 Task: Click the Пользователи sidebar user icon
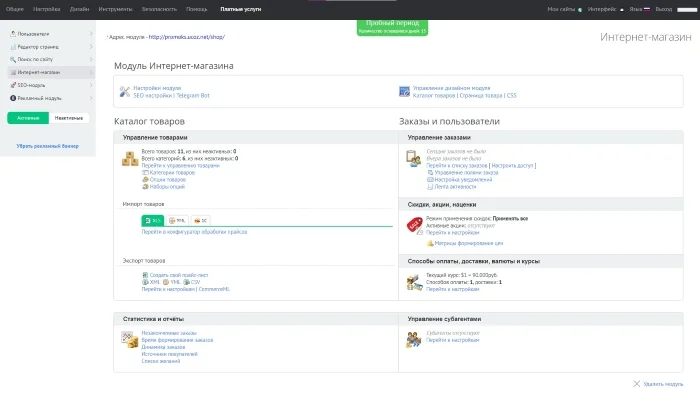point(13,34)
